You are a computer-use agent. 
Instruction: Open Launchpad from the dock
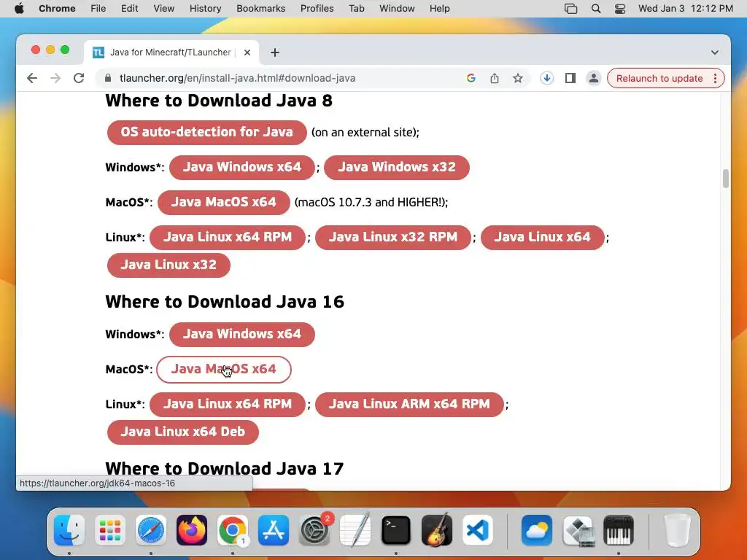[x=110, y=530]
